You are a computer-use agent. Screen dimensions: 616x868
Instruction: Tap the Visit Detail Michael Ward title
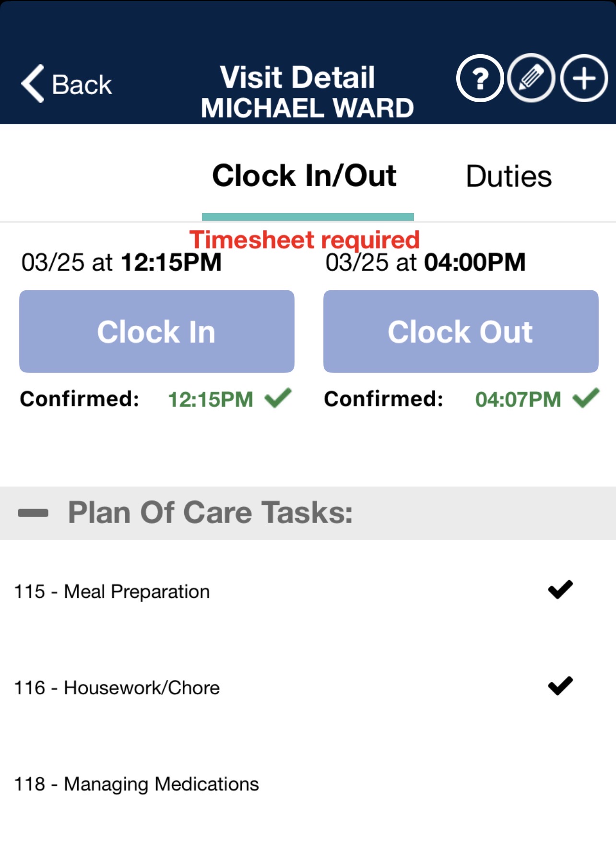(x=307, y=92)
